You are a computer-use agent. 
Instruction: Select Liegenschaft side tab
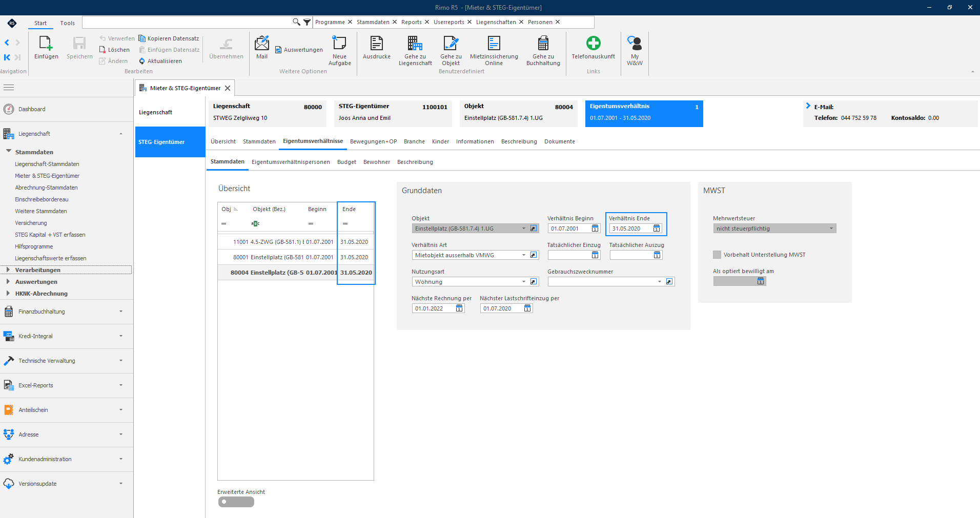click(x=170, y=112)
